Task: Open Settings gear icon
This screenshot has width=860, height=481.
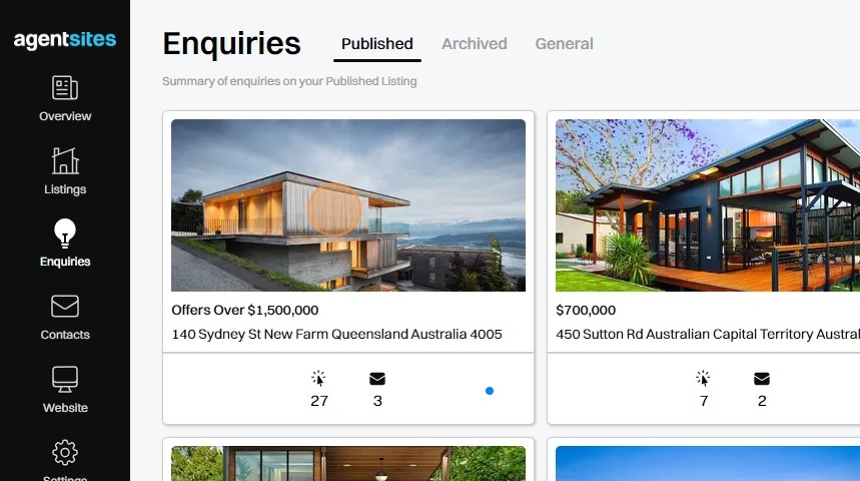Action: [x=65, y=452]
